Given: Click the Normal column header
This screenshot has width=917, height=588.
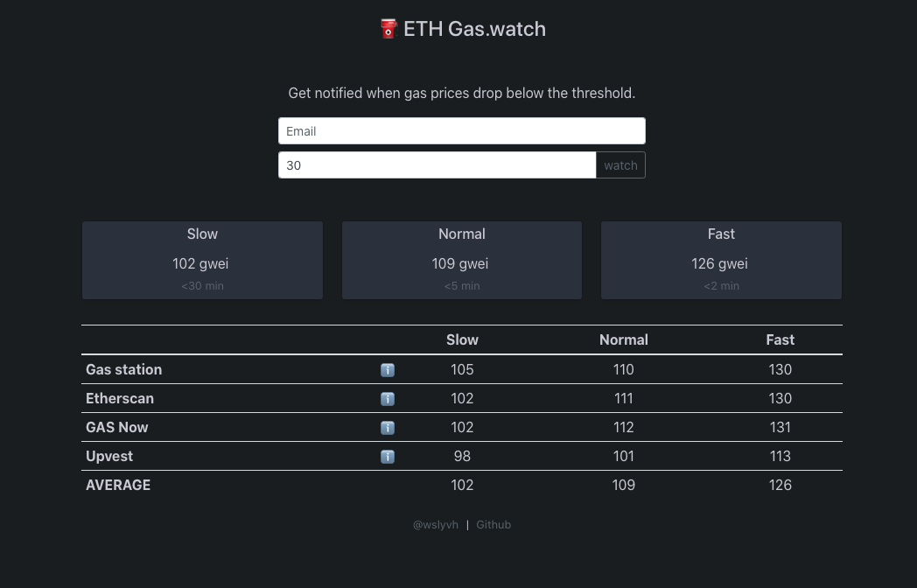Looking at the screenshot, I should (623, 339).
